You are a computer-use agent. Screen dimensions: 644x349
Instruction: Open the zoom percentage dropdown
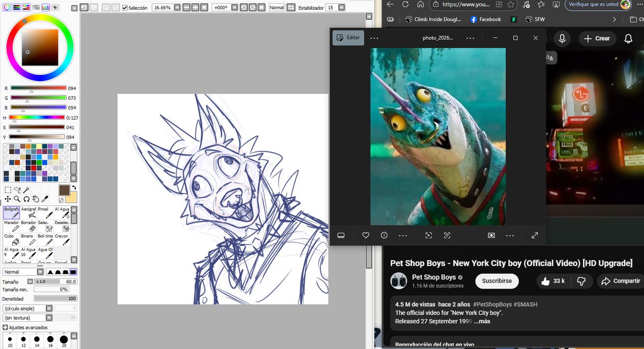tap(177, 8)
